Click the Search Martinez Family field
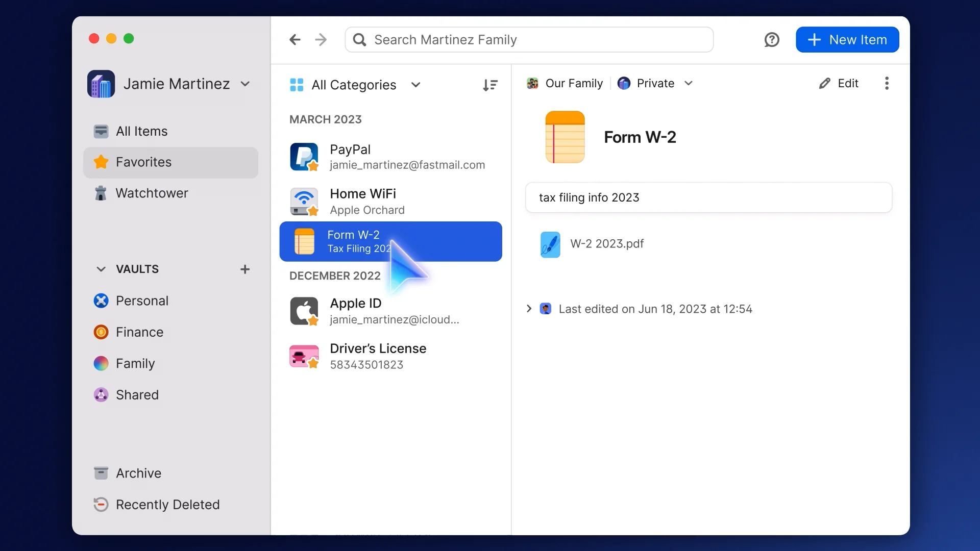The image size is (980, 551). tap(529, 40)
